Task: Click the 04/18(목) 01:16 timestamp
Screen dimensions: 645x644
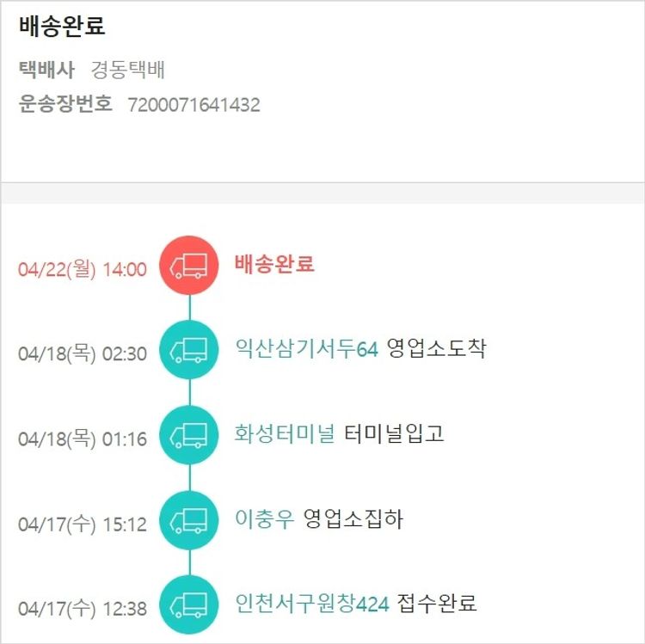Action: pos(83,439)
